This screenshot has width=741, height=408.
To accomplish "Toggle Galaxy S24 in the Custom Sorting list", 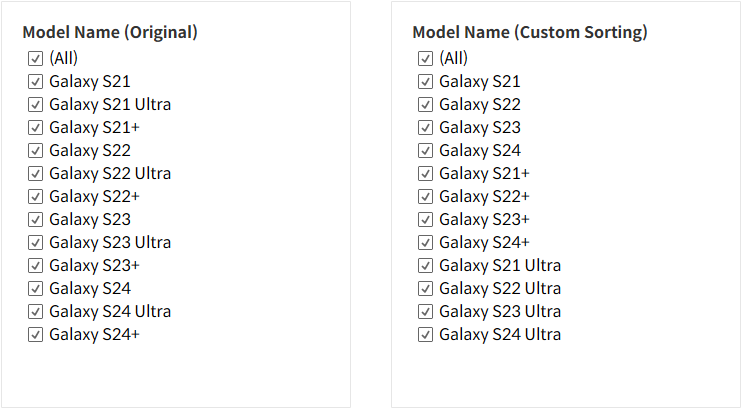I will pyautogui.click(x=426, y=150).
